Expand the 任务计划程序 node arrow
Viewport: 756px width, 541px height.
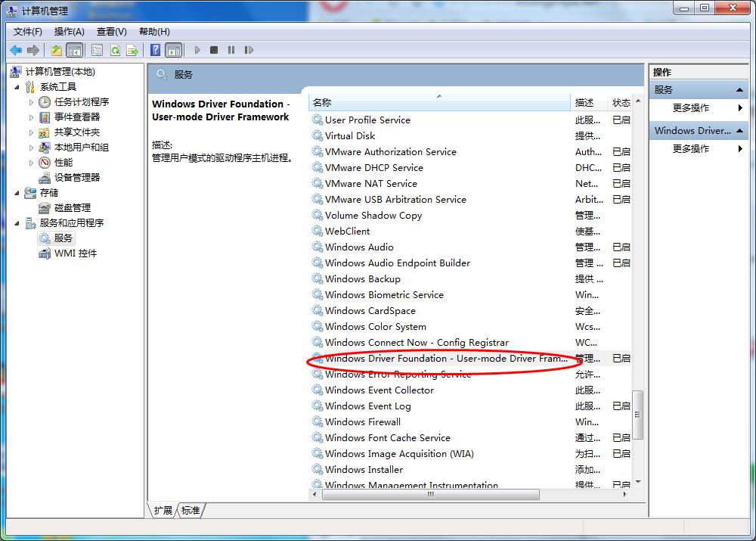pos(31,102)
